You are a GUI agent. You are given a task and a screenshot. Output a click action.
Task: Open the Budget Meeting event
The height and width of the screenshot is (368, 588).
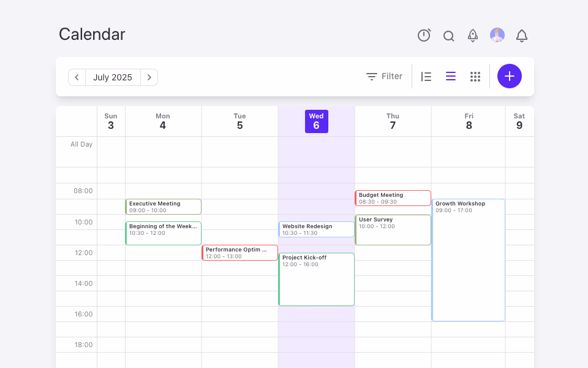pos(393,198)
